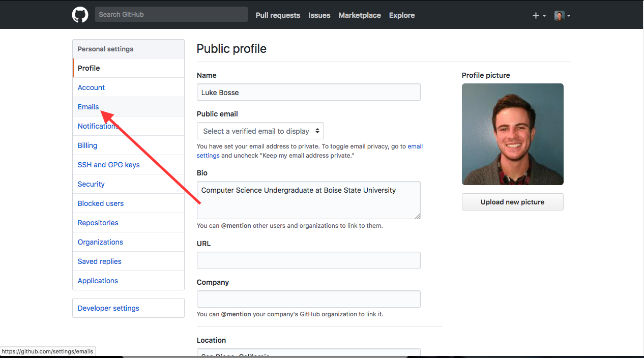Click the Bio resize handle corner

(418, 216)
